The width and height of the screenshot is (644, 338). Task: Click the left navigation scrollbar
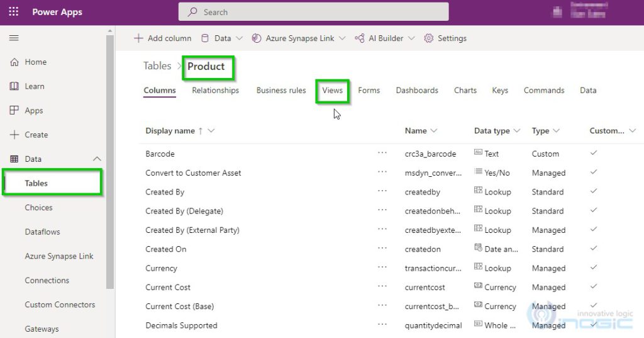(109, 161)
